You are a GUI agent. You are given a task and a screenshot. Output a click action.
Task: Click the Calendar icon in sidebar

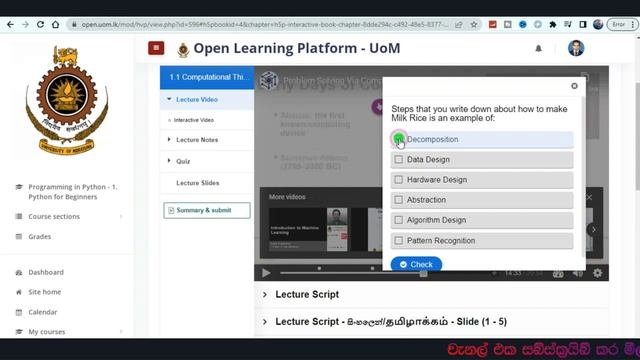19,312
